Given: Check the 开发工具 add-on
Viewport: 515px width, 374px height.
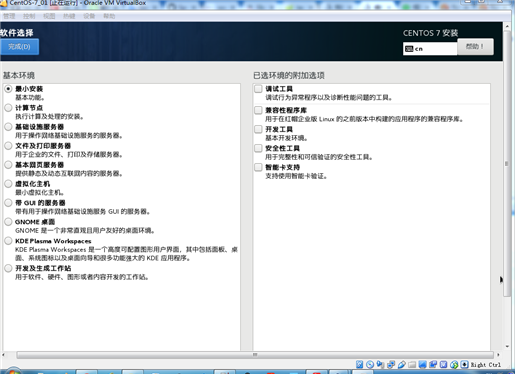Looking at the screenshot, I should [258, 129].
